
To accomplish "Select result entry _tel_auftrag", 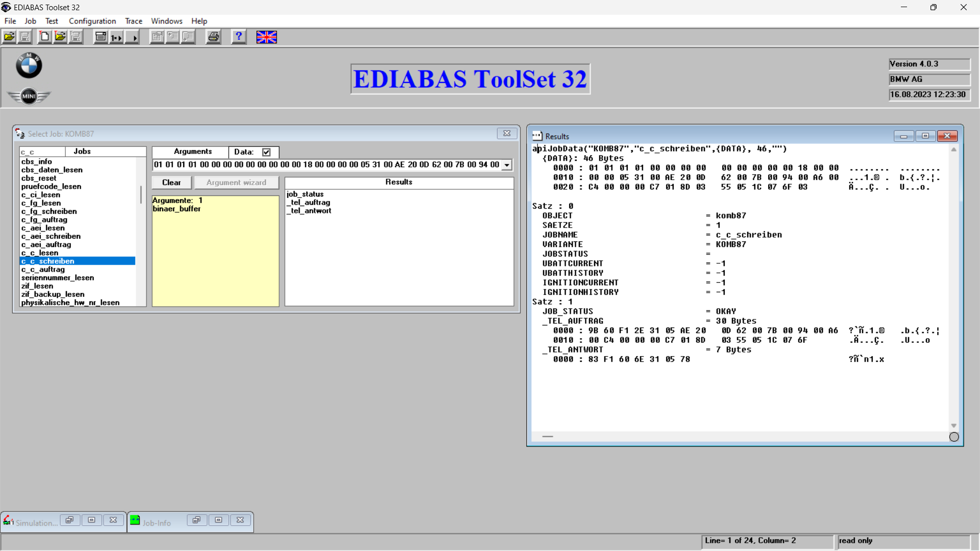I will pyautogui.click(x=308, y=203).
